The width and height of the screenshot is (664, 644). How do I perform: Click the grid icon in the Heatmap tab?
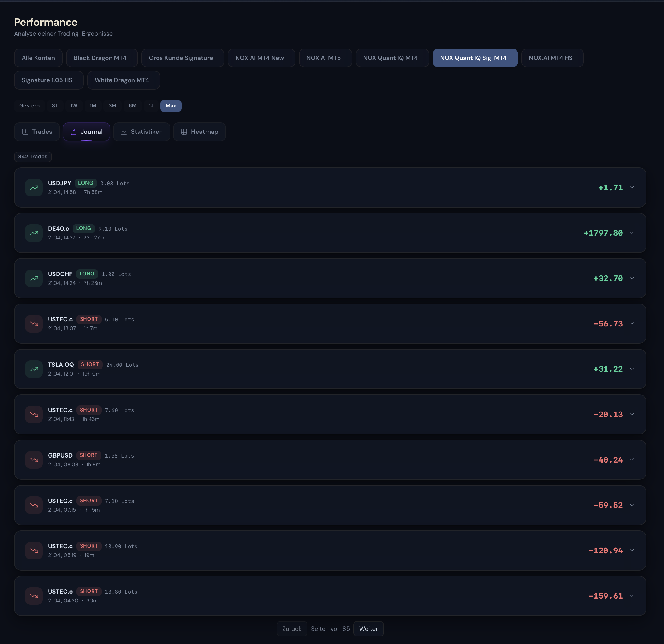pyautogui.click(x=184, y=131)
